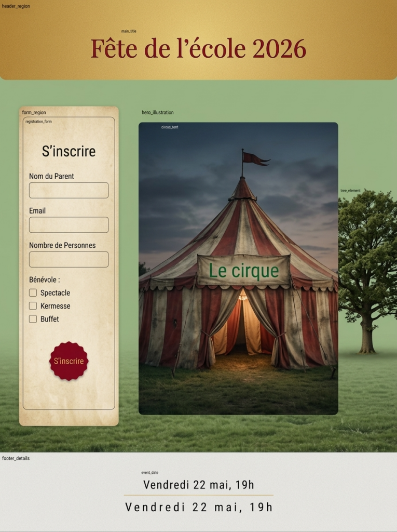This screenshot has width=397, height=532.
Task: Click the first Vendredi 22 mai date line
Action: point(198,485)
